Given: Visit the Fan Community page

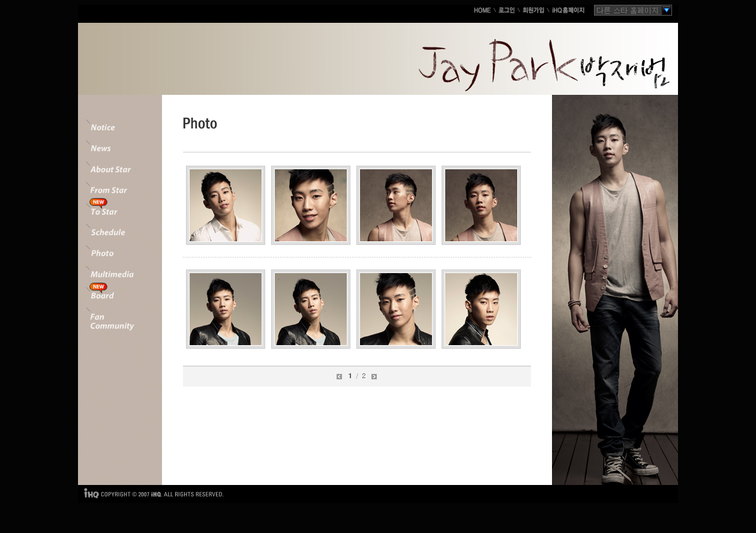Looking at the screenshot, I should 112,321.
